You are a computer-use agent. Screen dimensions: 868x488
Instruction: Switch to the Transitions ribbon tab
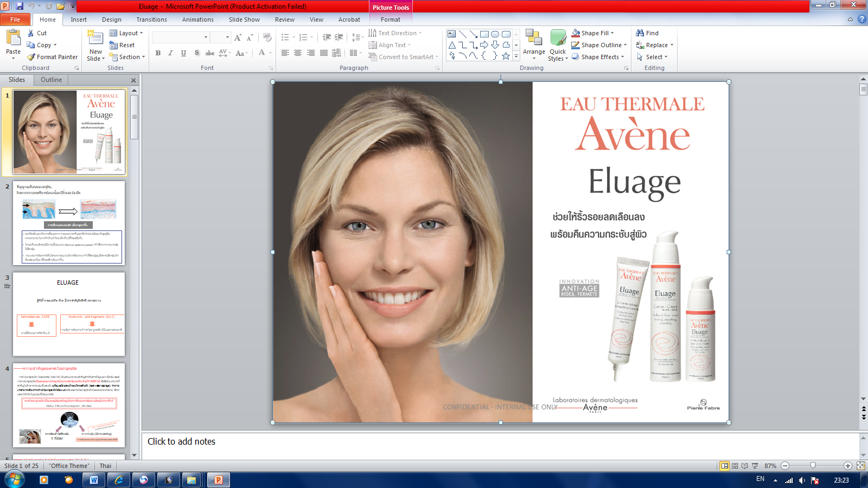pyautogui.click(x=152, y=20)
